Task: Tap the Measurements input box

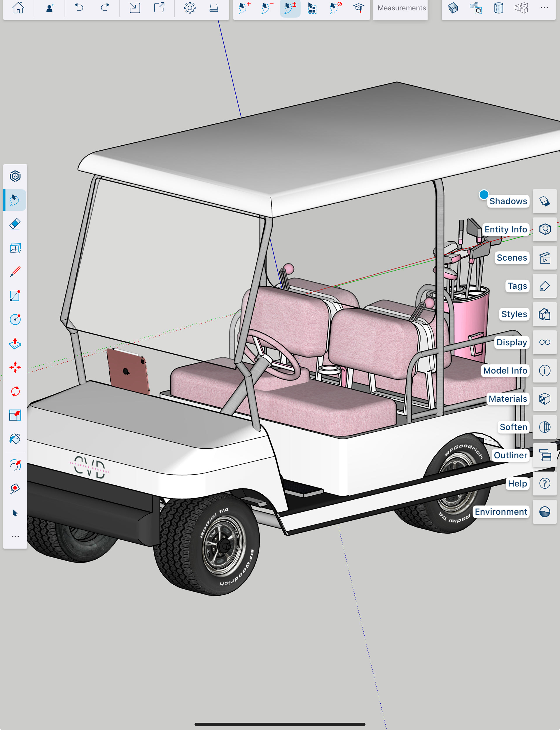Action: [x=401, y=8]
